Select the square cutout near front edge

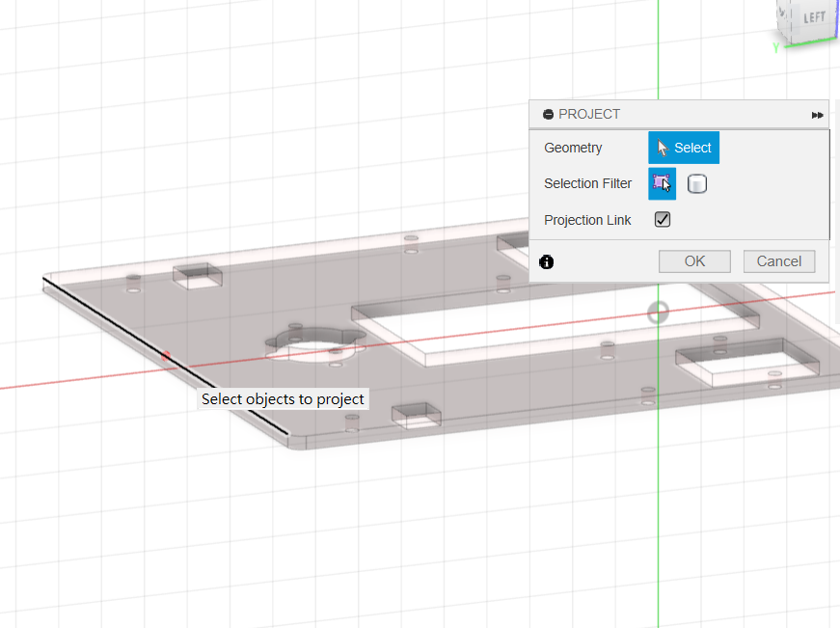(417, 415)
